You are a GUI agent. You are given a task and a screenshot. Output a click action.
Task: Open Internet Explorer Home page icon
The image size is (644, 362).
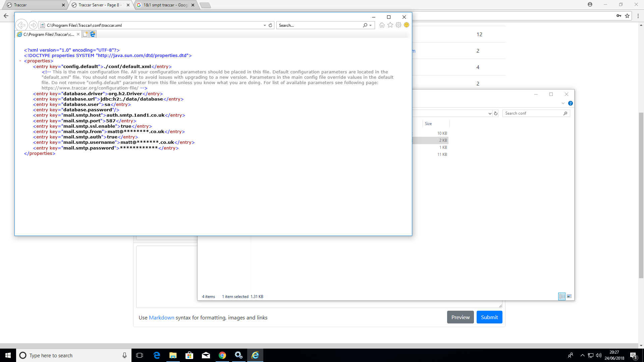[x=382, y=25]
